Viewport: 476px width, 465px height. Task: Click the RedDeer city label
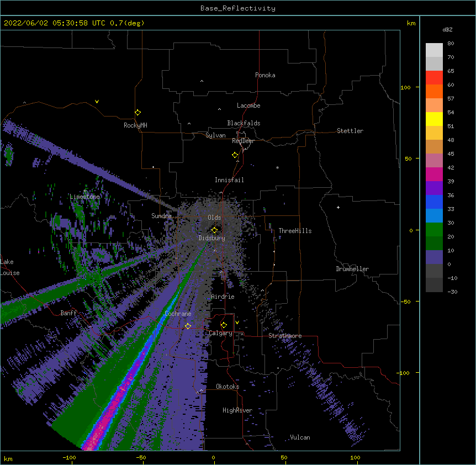(243, 141)
